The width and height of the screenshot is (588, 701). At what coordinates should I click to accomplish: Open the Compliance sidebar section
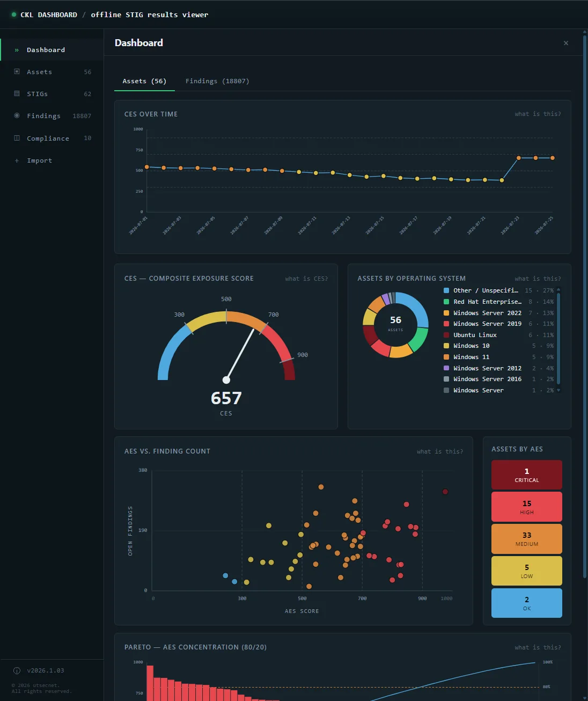[52, 138]
